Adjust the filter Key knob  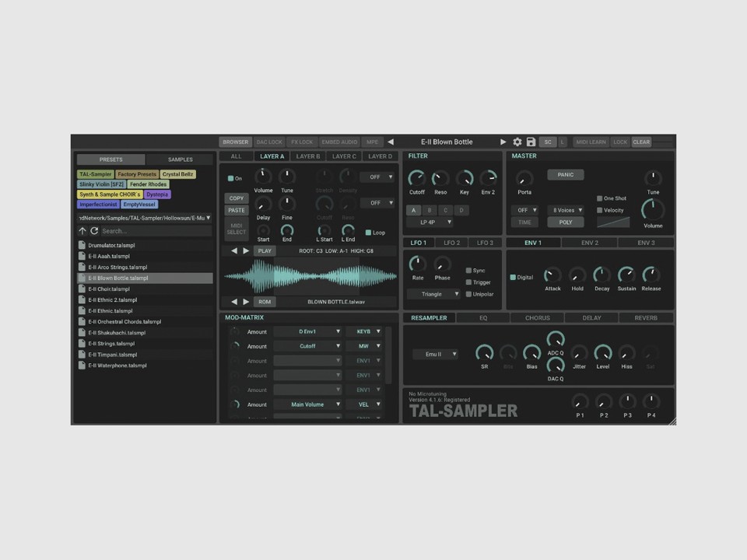click(x=464, y=179)
